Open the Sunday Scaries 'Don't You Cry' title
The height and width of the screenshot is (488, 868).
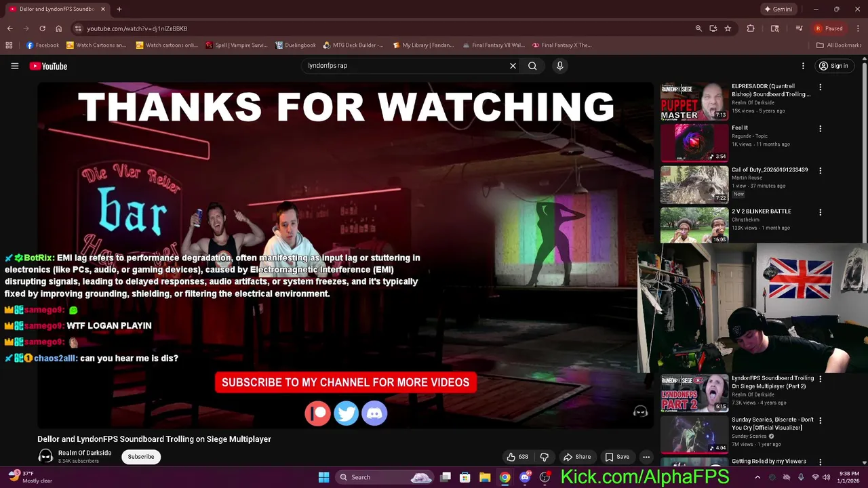[x=772, y=424]
